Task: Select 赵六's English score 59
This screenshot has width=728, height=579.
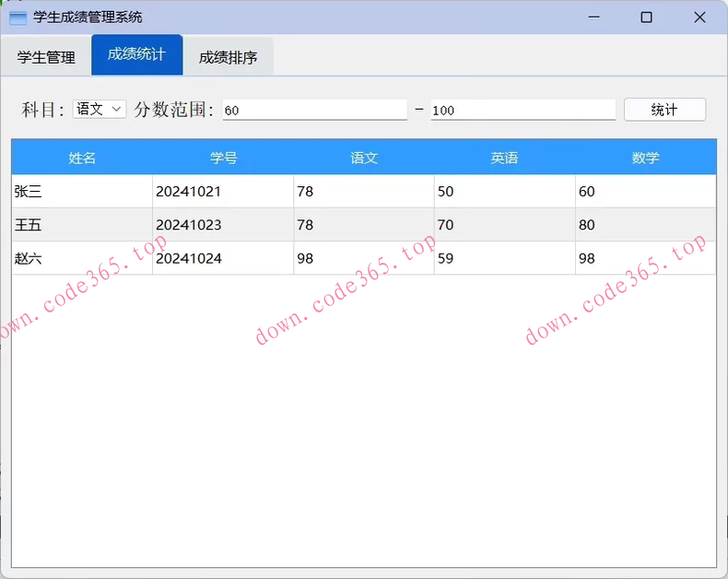Action: pos(504,258)
